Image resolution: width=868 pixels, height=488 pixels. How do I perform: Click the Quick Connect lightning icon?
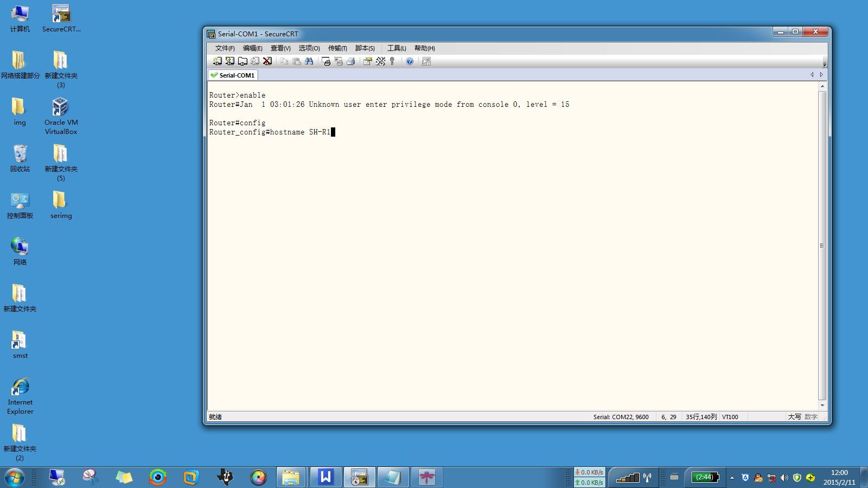230,61
